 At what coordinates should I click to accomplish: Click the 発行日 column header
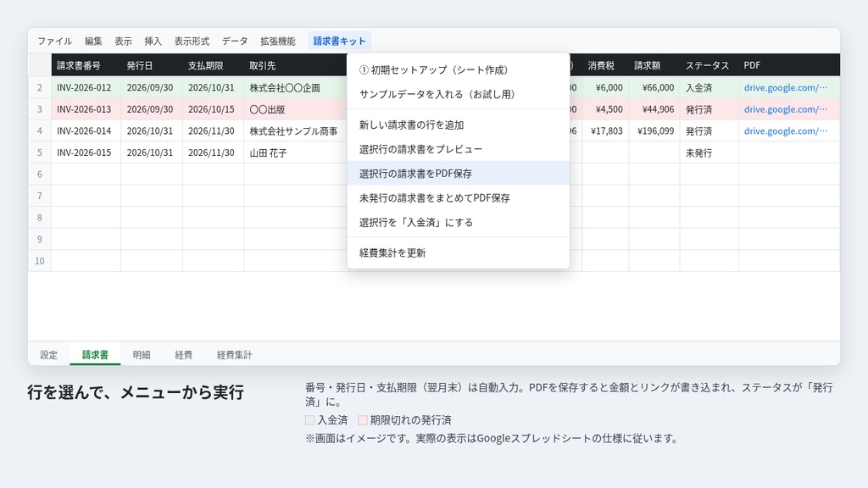click(152, 65)
